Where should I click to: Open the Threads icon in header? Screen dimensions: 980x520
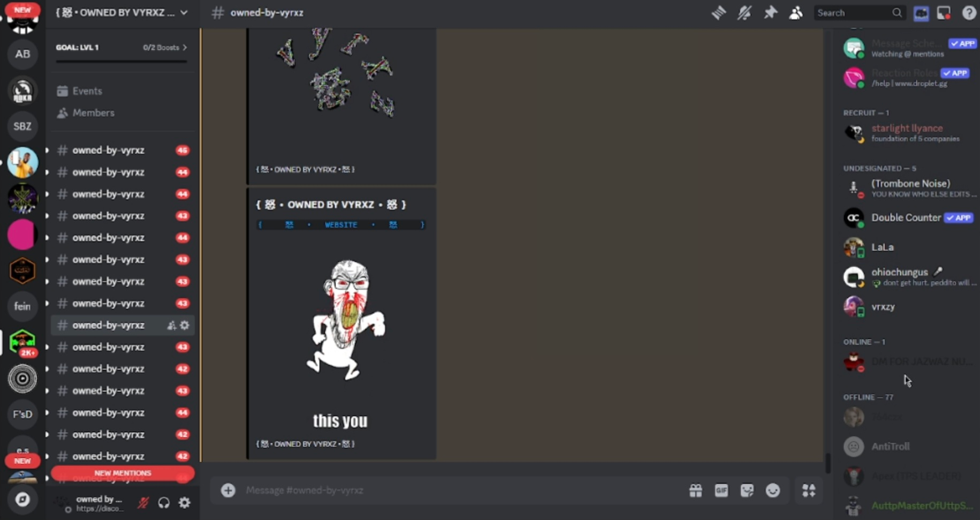pos(718,12)
